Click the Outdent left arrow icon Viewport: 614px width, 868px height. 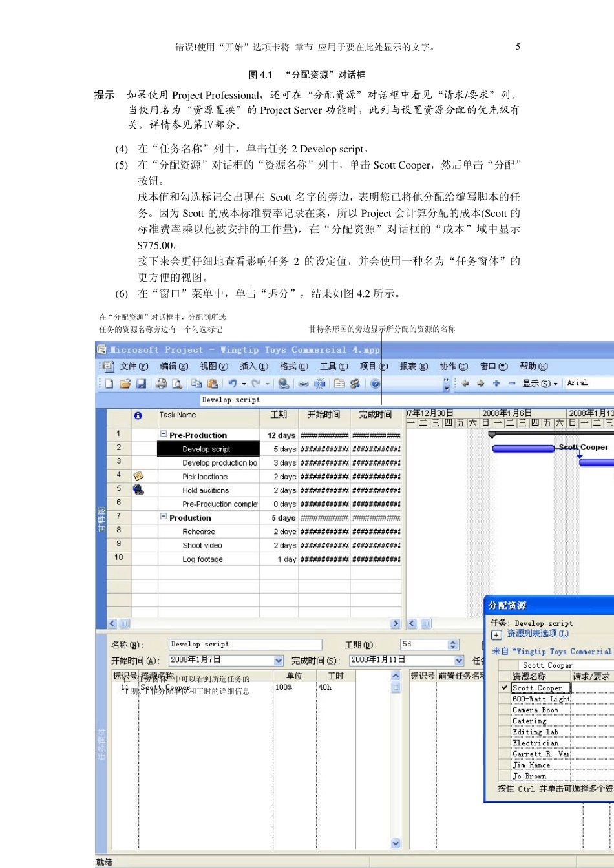(465, 384)
